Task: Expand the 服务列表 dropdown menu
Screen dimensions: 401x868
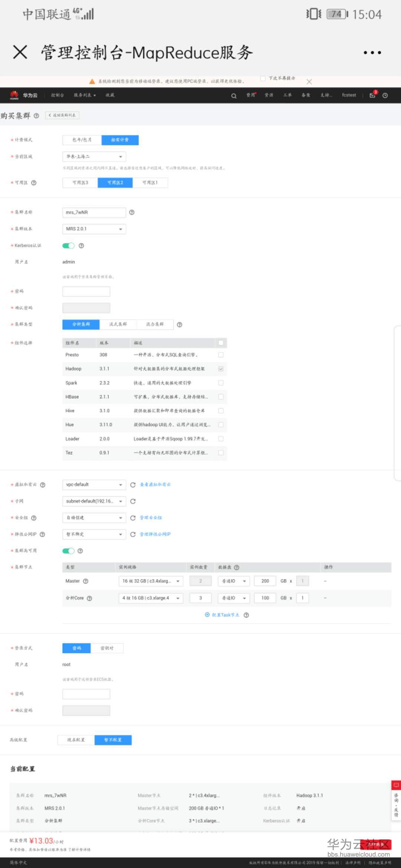Action: pyautogui.click(x=85, y=95)
